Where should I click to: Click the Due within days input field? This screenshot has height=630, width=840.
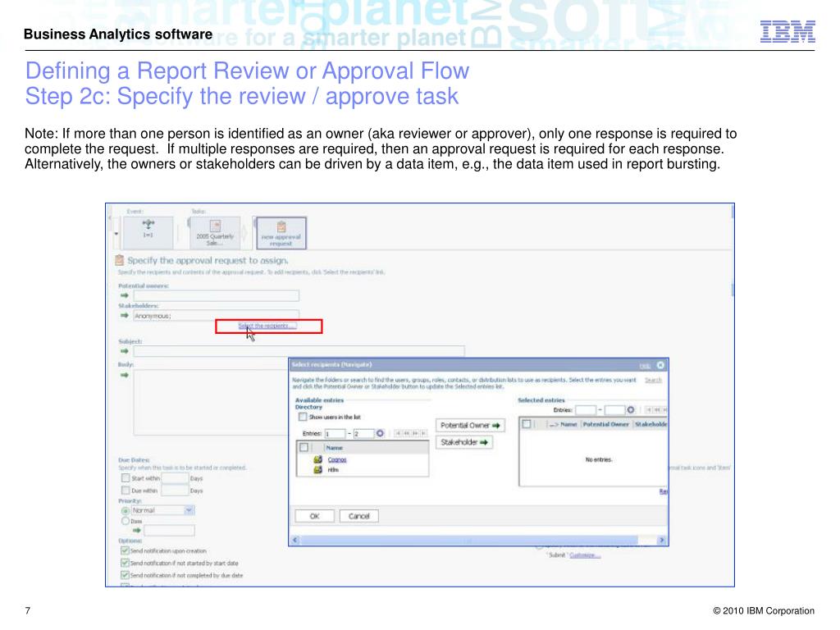[175, 491]
